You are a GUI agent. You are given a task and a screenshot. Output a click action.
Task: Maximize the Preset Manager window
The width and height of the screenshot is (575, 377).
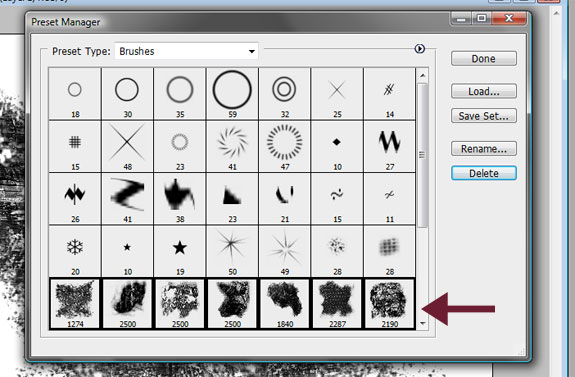[x=482, y=18]
